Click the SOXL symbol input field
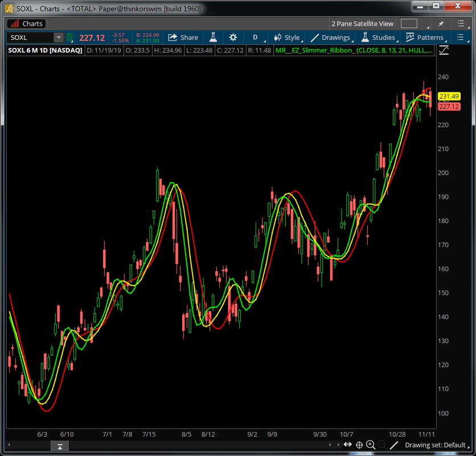This screenshot has width=476, height=456. [30, 38]
